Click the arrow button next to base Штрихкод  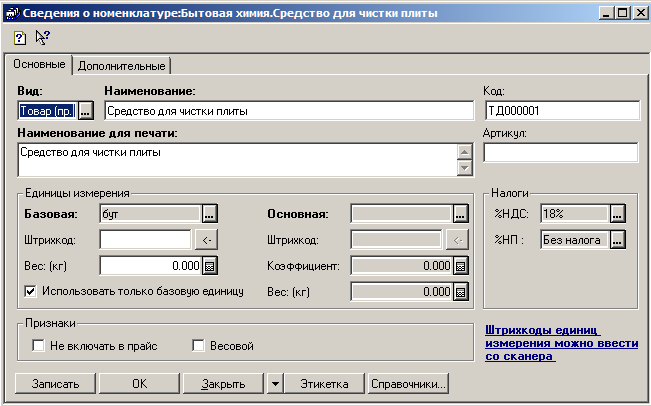204,239
